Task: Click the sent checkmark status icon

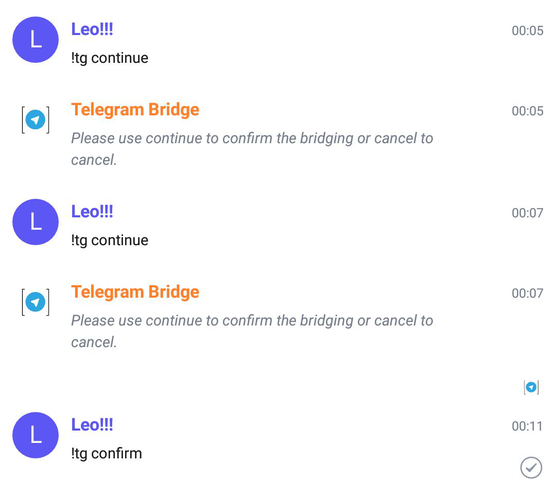Action: 531,467
